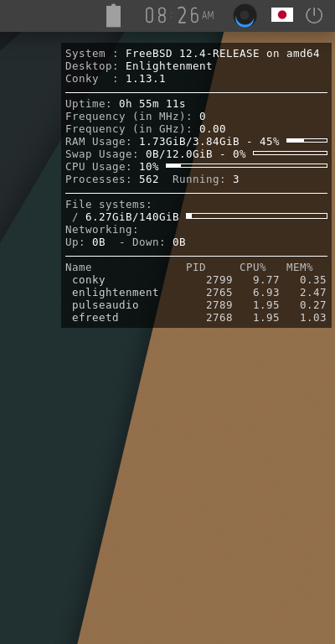
Task: Select the Conky : 1.13.1 version line
Action: 116,79
